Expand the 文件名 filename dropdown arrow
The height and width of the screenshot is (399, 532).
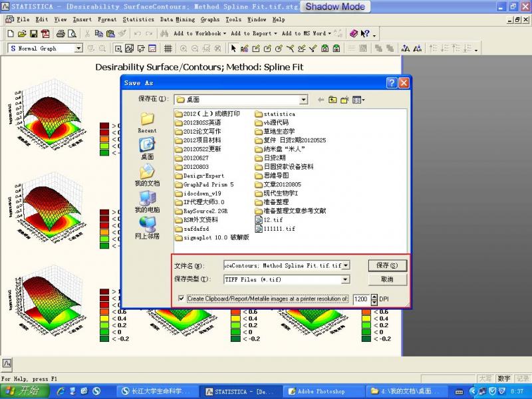tap(345, 265)
